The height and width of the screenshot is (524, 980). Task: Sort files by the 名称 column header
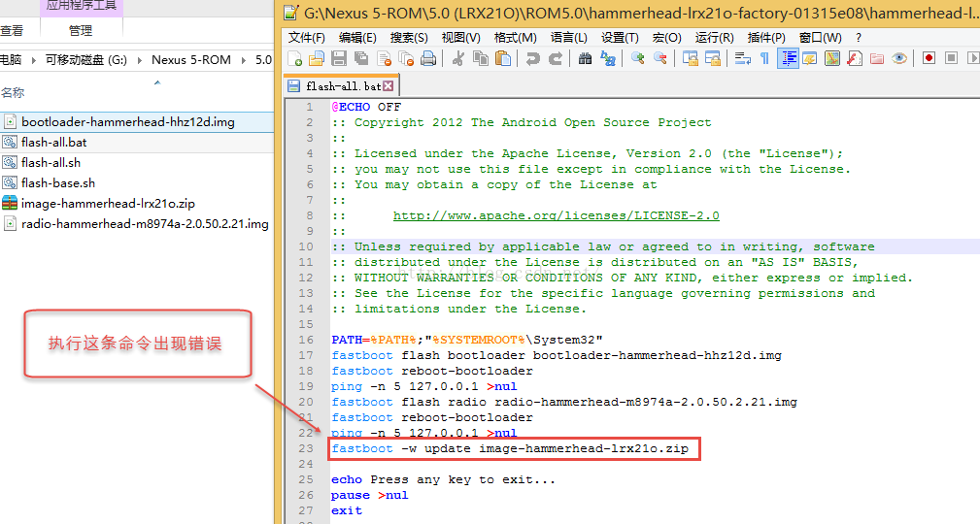tap(13, 93)
